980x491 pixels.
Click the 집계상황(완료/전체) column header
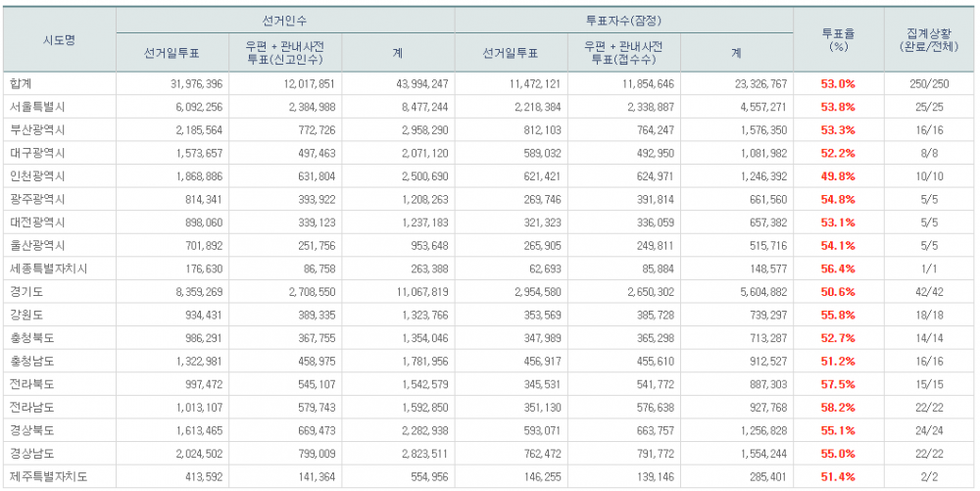pyautogui.click(x=931, y=40)
